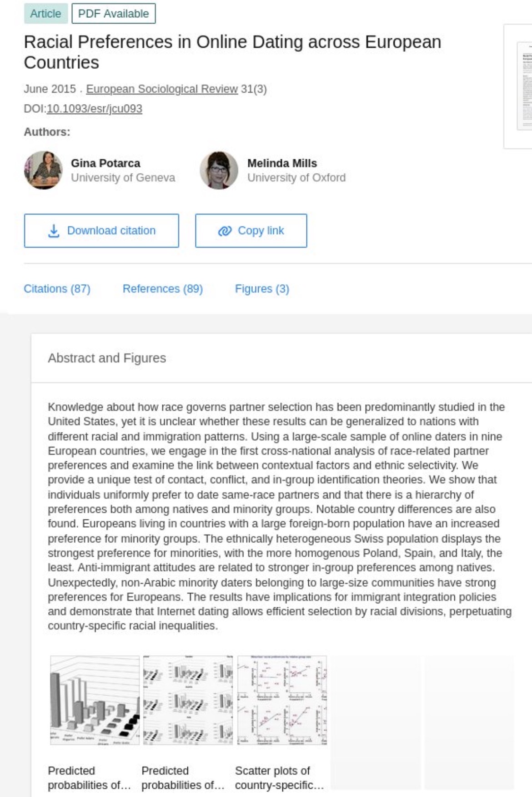Click the PDF Available badge
The image size is (532, 797).
[114, 14]
